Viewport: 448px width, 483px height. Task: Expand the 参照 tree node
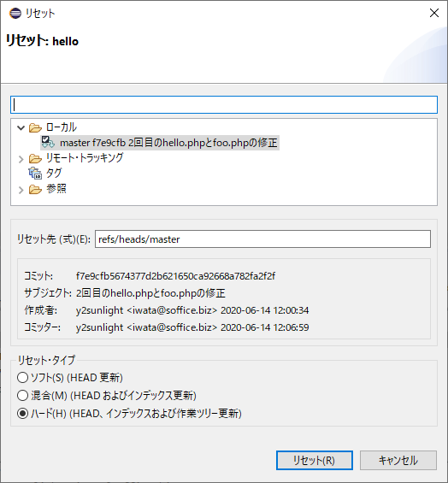click(x=21, y=190)
